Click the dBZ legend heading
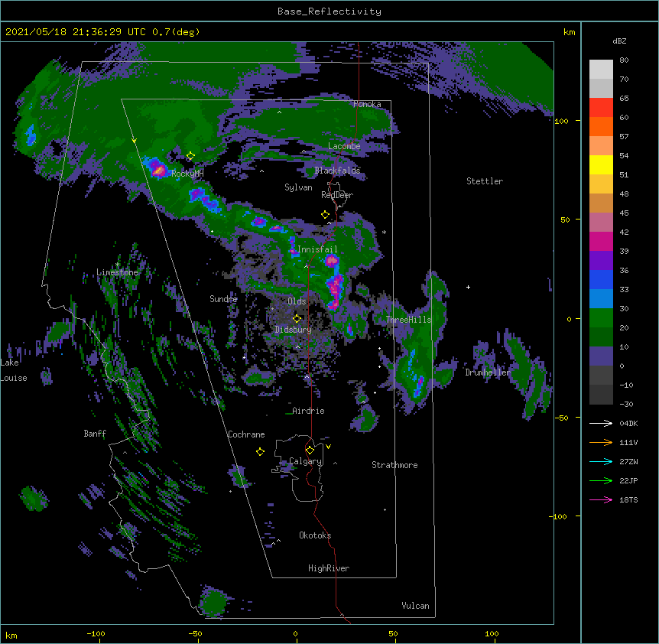 pos(619,41)
